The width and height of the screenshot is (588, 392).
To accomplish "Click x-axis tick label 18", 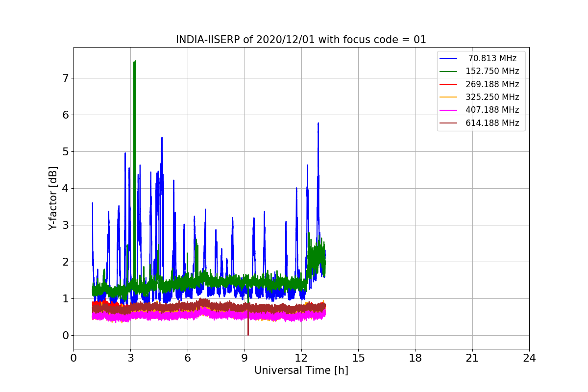I will [x=416, y=358].
